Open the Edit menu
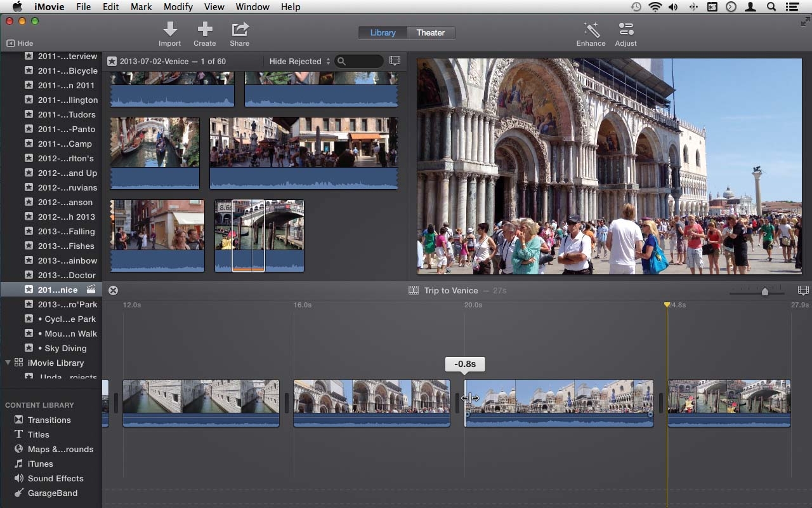 (111, 7)
